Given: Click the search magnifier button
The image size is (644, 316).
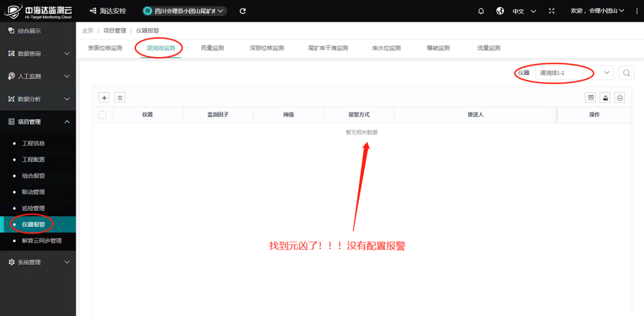Looking at the screenshot, I should click(x=626, y=73).
